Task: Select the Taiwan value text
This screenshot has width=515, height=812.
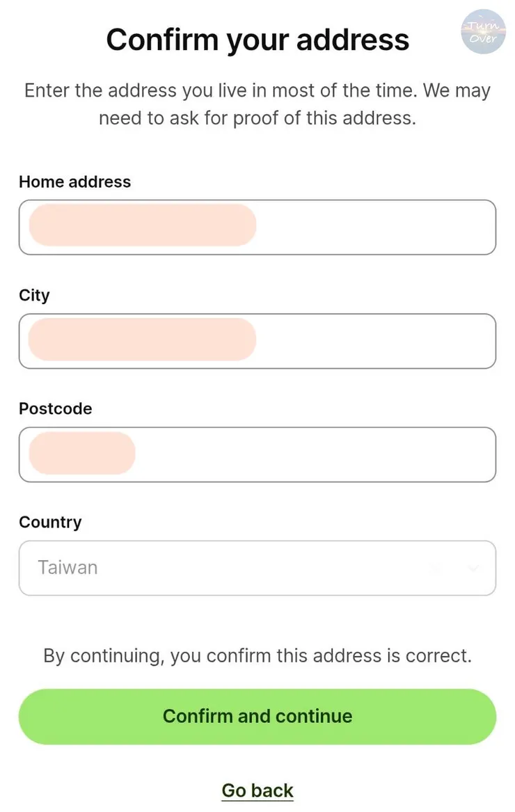Action: click(68, 568)
